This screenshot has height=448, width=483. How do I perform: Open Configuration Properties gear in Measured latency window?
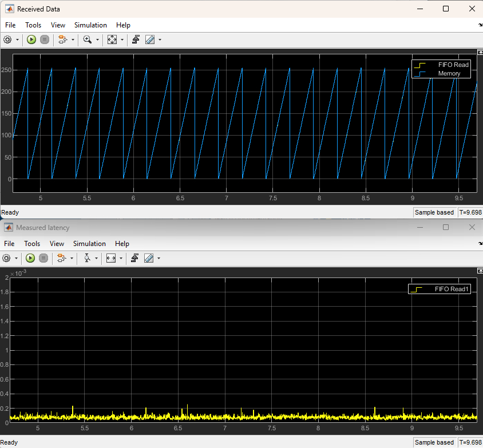click(x=6, y=259)
